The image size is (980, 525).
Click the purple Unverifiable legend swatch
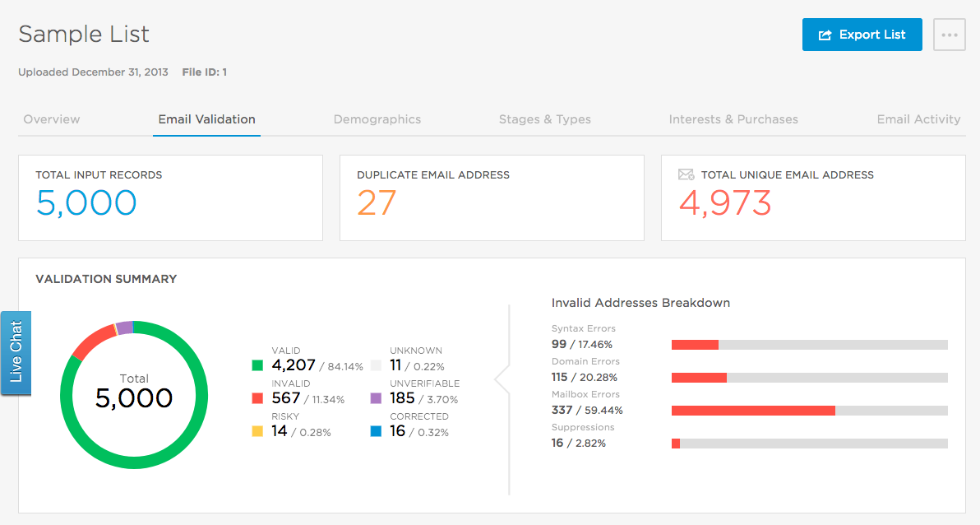[376, 398]
